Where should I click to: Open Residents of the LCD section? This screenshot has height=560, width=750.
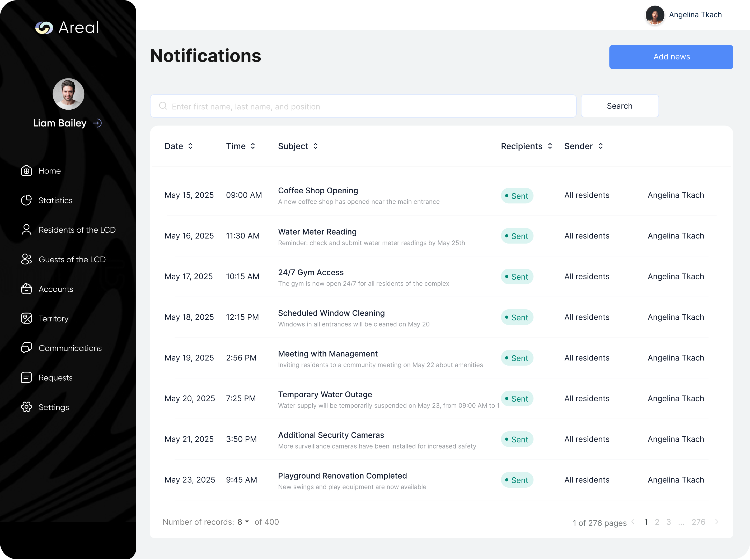pyautogui.click(x=77, y=230)
